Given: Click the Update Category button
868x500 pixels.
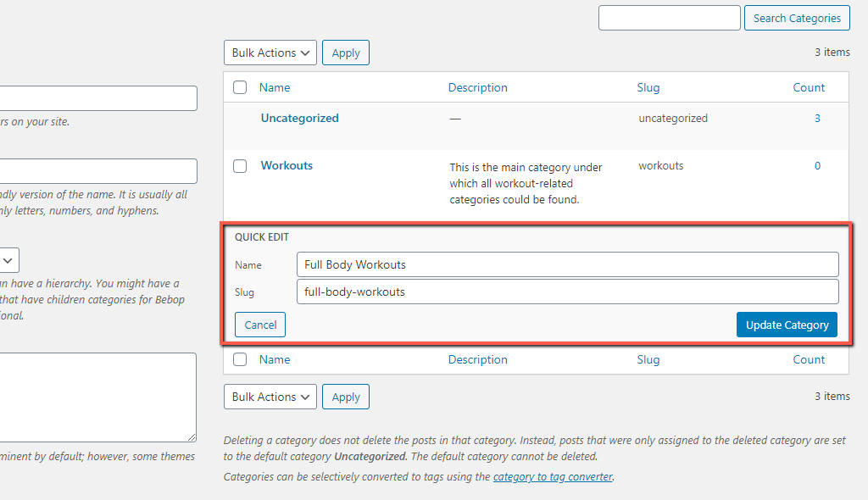Looking at the screenshot, I should (x=787, y=325).
